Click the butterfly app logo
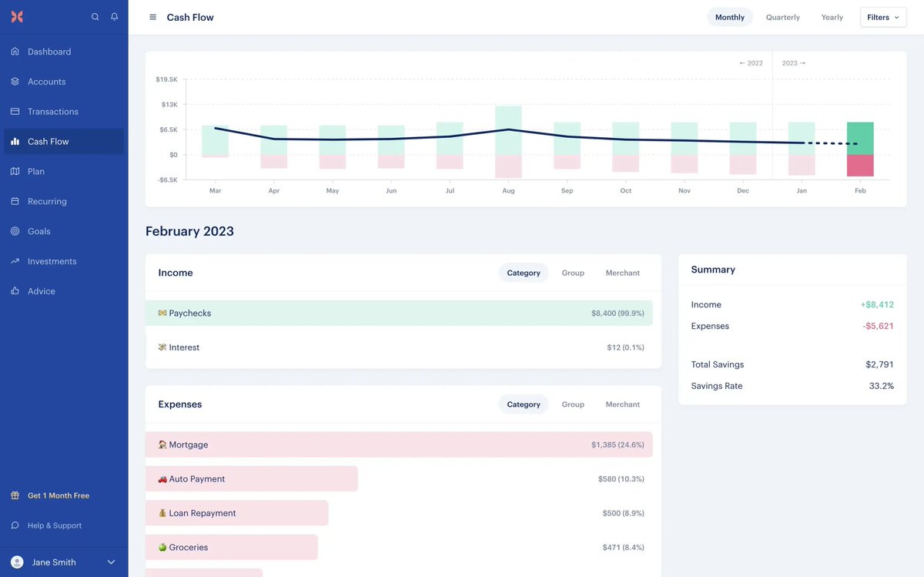 [17, 16]
